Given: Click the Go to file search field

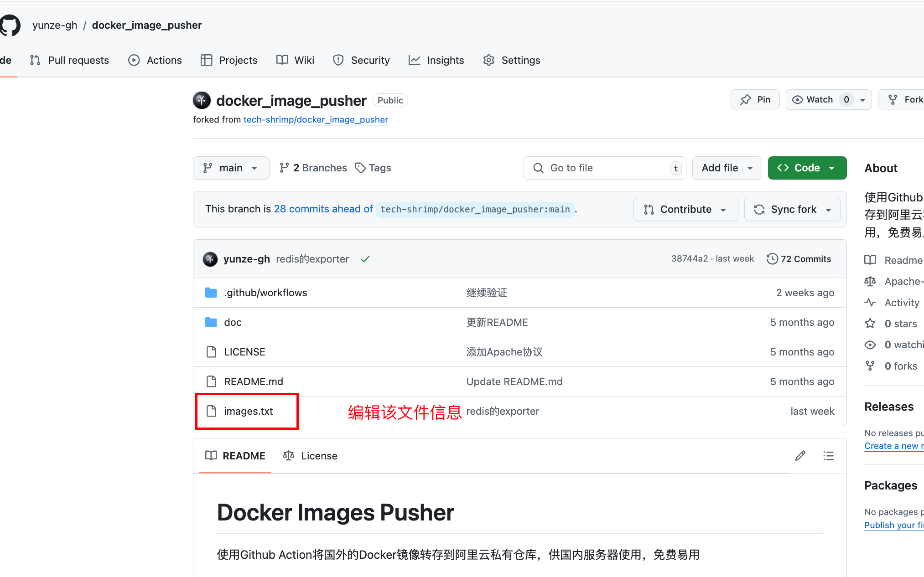Looking at the screenshot, I should coord(604,168).
